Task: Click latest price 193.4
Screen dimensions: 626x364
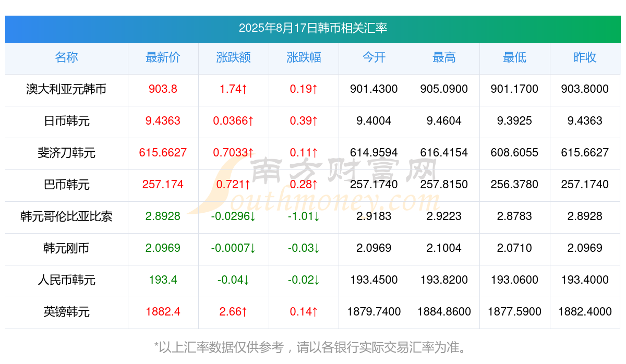Action: 163,280
